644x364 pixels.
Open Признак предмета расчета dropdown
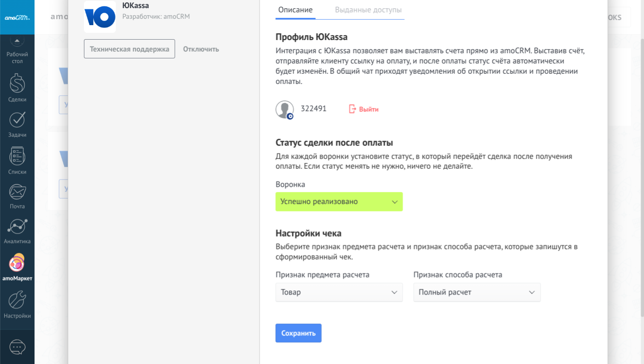pyautogui.click(x=339, y=292)
